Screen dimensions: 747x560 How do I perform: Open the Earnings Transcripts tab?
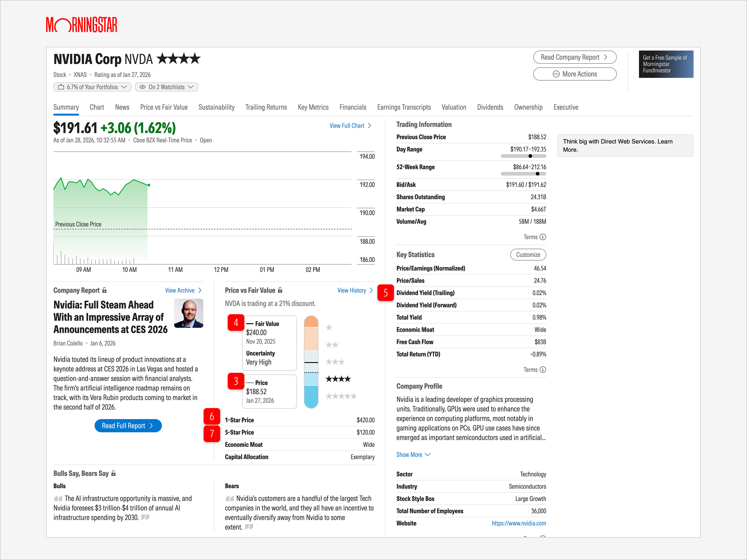(404, 107)
